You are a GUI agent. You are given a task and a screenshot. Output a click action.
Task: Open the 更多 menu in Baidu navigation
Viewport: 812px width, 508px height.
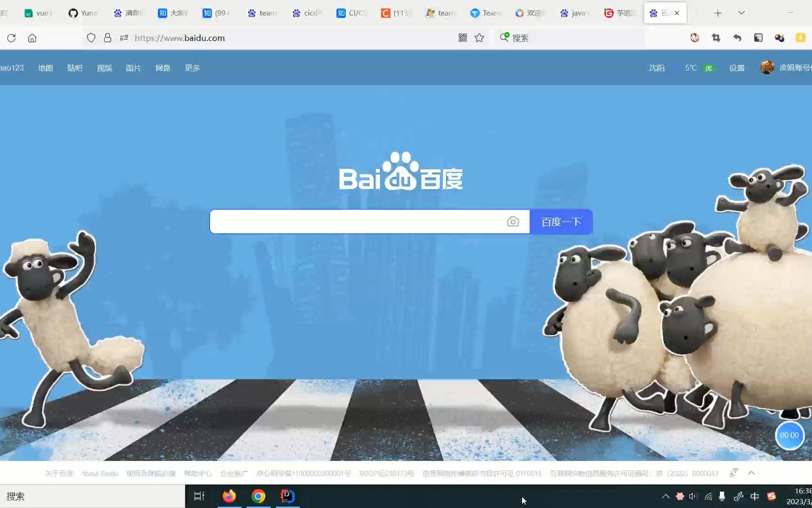coord(192,68)
